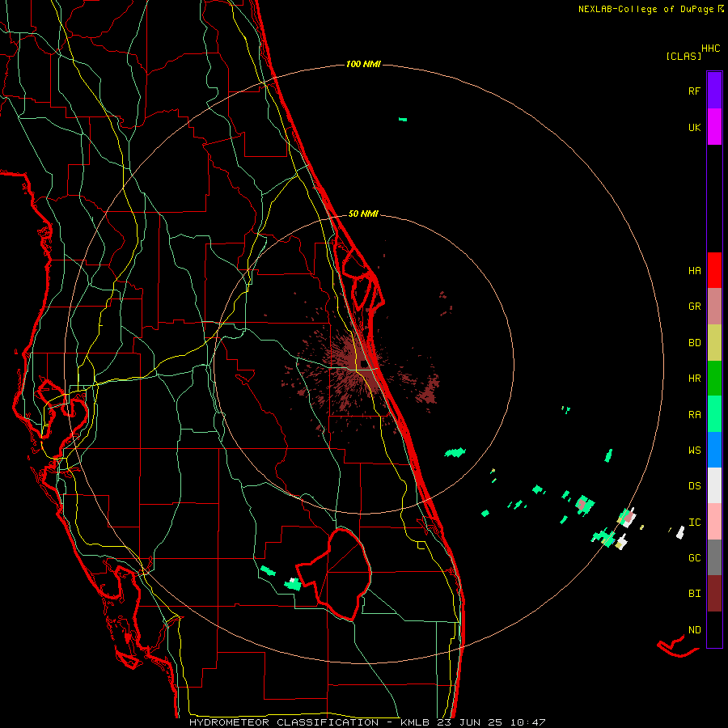This screenshot has width=728, height=728.
Task: Click the Hydrometeor Classification title caption
Action: click(367, 722)
